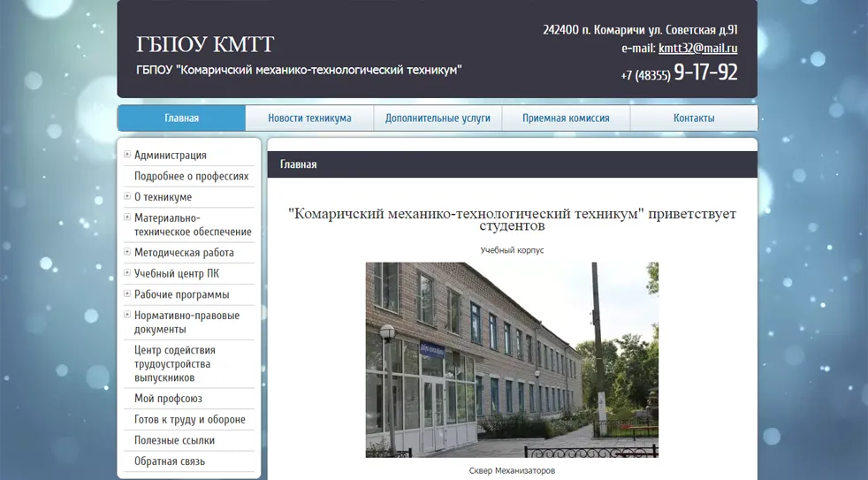Click the ГБПОУ КМТТ site title
868x480 pixels.
[x=205, y=44]
